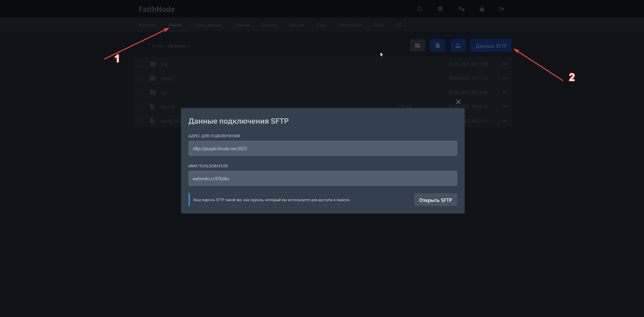This screenshot has height=317, width=644.
Task: Click the logout icon in header
Action: (x=502, y=9)
